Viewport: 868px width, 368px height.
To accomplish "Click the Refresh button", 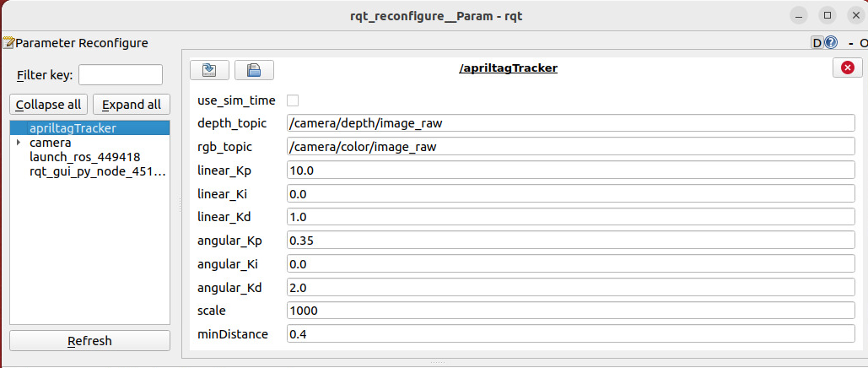I will click(x=89, y=340).
